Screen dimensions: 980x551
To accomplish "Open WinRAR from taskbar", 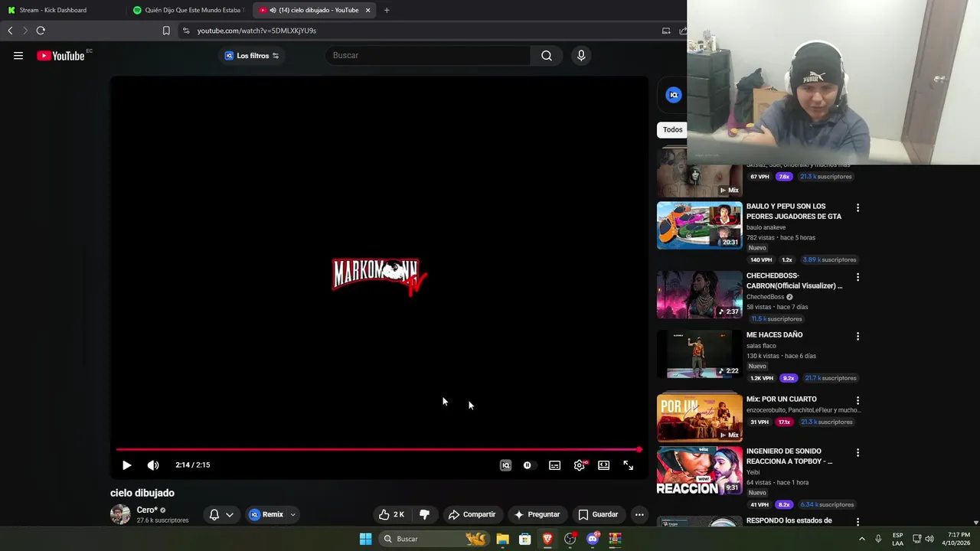I will (615, 539).
